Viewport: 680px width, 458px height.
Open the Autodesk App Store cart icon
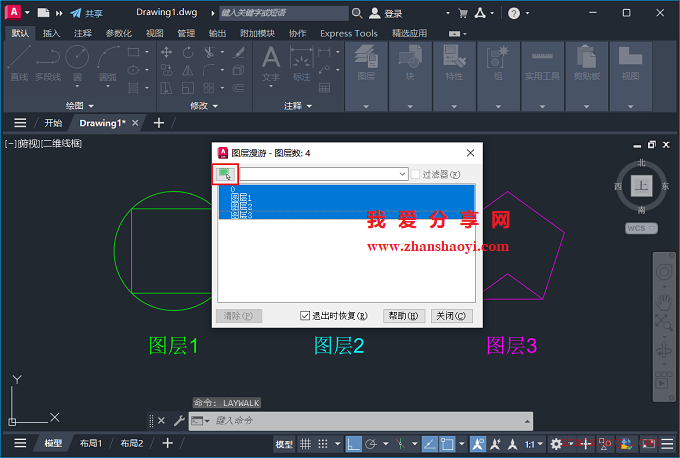(x=463, y=13)
